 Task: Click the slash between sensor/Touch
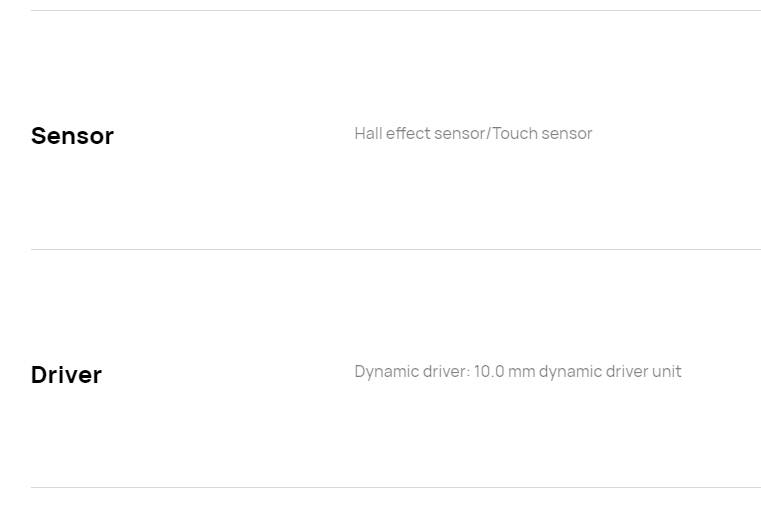(489, 133)
